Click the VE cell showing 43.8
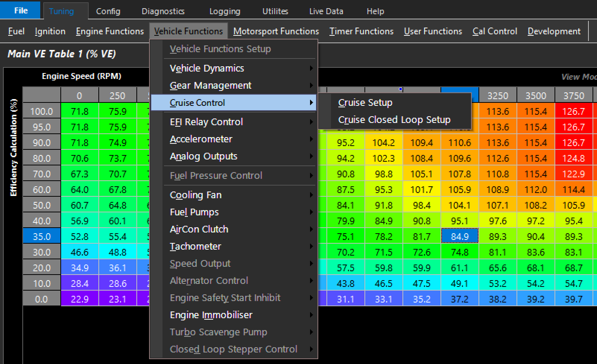Screen dimensions: 597x364 coord(346,283)
